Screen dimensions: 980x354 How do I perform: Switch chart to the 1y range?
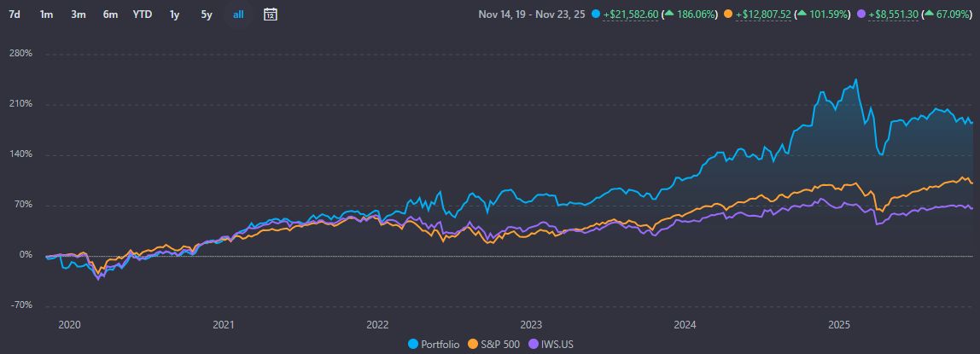[174, 14]
